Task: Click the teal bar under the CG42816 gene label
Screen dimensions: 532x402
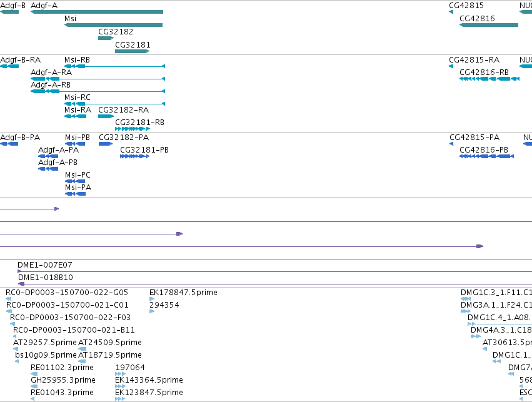Action: point(489,25)
